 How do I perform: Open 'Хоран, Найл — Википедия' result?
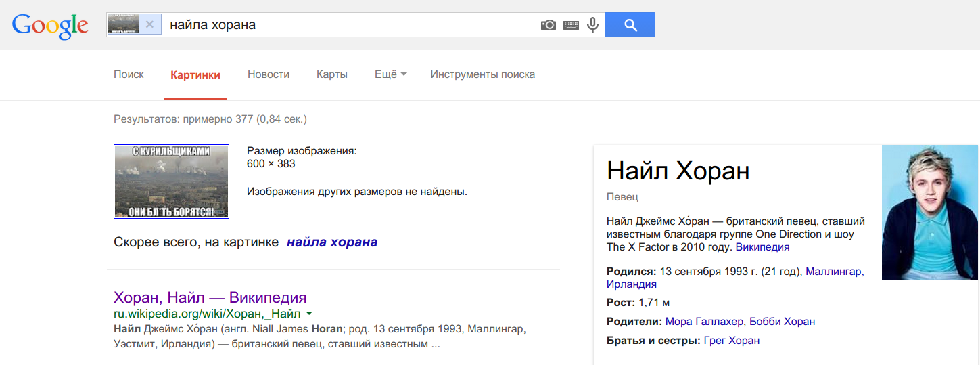tap(210, 297)
